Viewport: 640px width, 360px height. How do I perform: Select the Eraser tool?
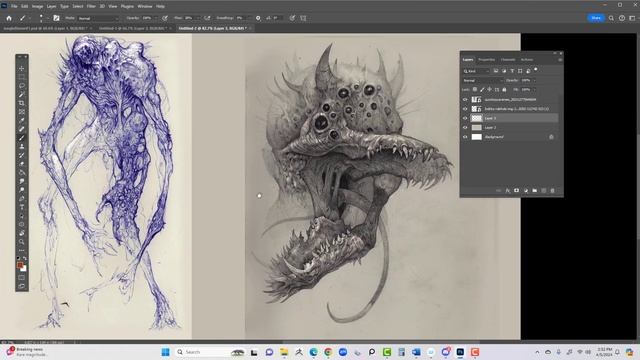tap(22, 164)
